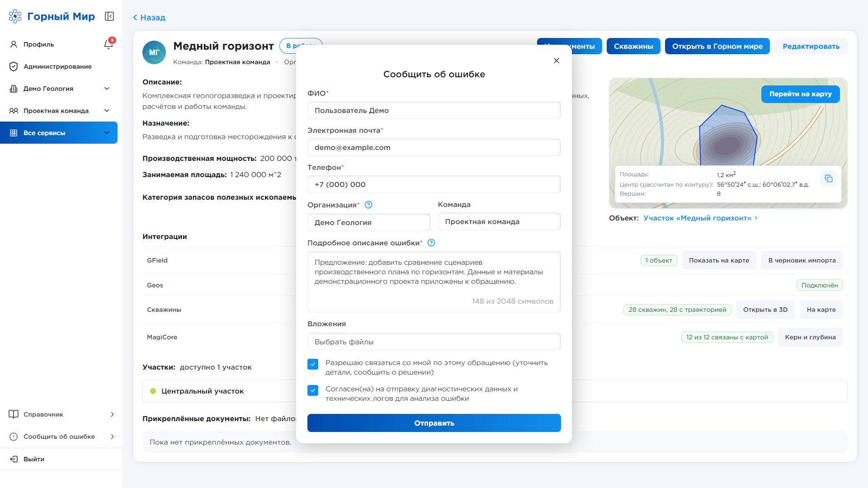This screenshot has width=868, height=488.
Task: Toggle consent to send diagnostic data
Action: coord(313,390)
